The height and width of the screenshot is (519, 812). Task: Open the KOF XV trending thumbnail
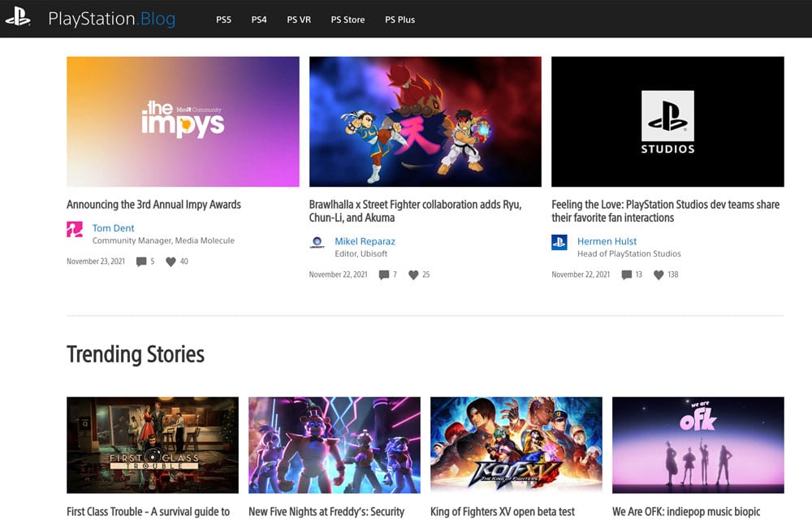click(516, 445)
